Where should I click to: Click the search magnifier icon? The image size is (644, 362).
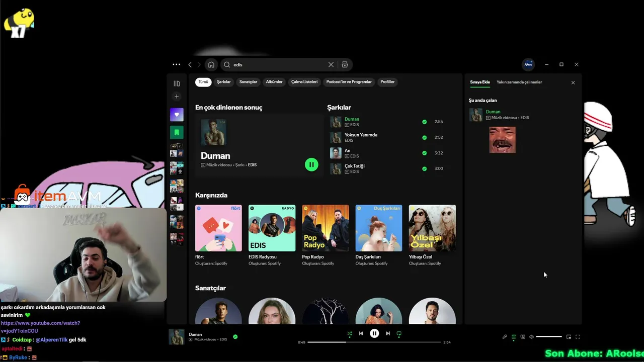coord(227,64)
